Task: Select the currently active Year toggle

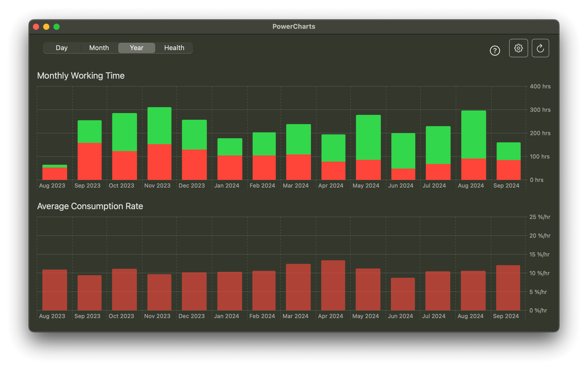Action: coord(136,48)
